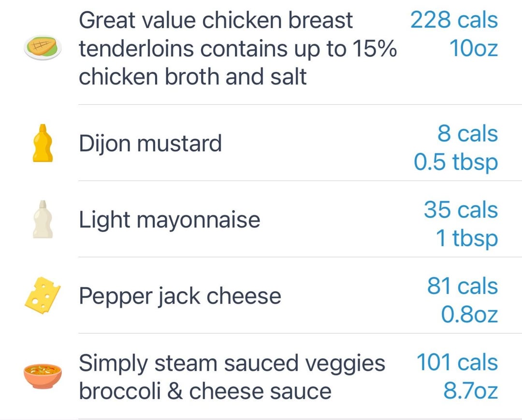Edit the 228 cals chicken value
The image size is (522, 420).
pos(454,20)
